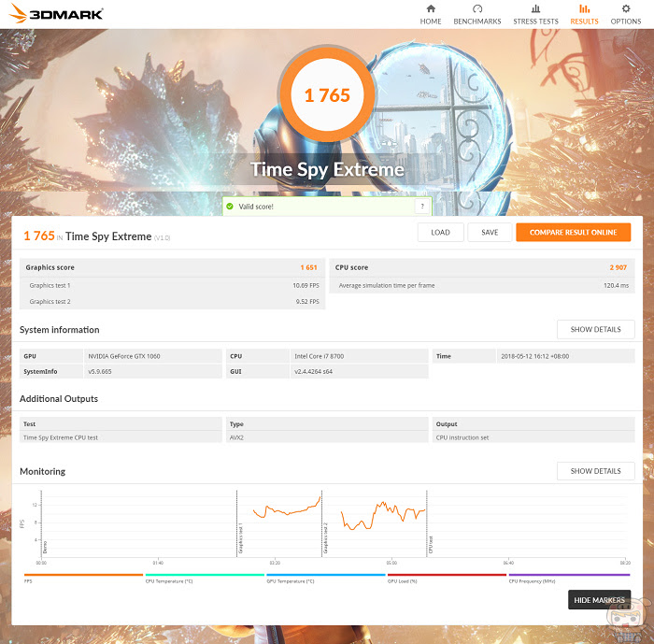Go to HOME tab label

pyautogui.click(x=431, y=21)
